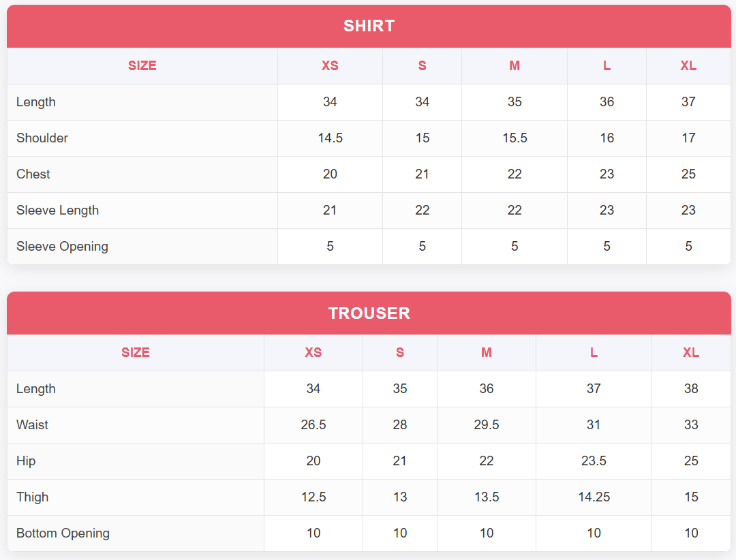Click the SIZE header in Trouser table

(x=136, y=353)
